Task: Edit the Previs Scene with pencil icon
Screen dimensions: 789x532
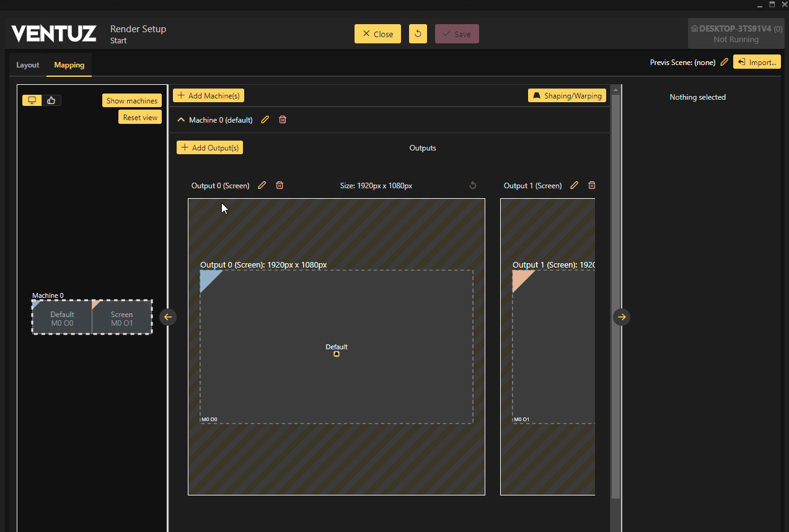Action: (724, 62)
